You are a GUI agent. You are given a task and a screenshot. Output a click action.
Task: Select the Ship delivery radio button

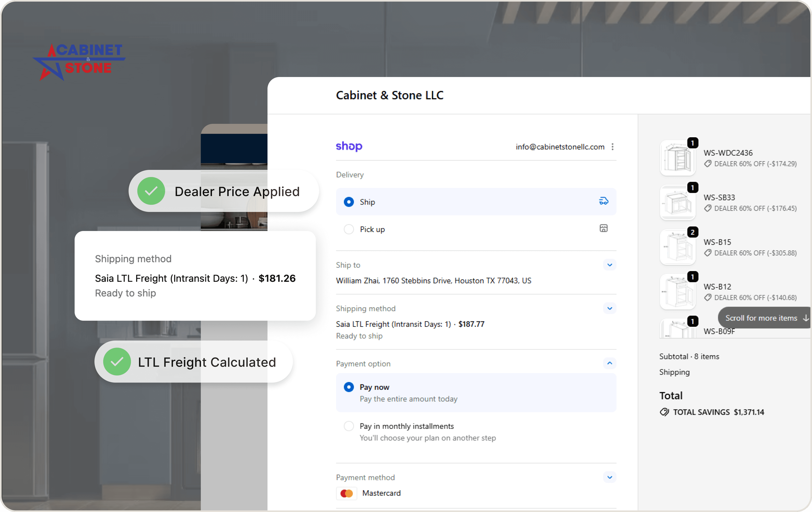coord(349,202)
